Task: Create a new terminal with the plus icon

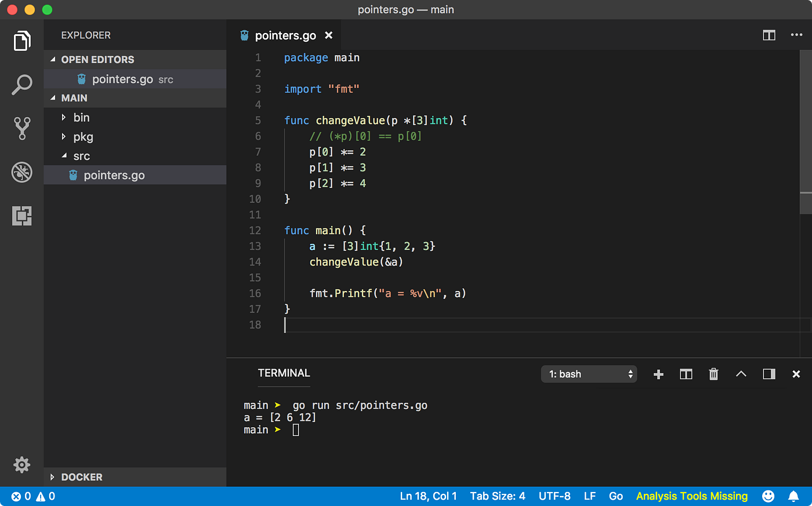Action: tap(658, 374)
